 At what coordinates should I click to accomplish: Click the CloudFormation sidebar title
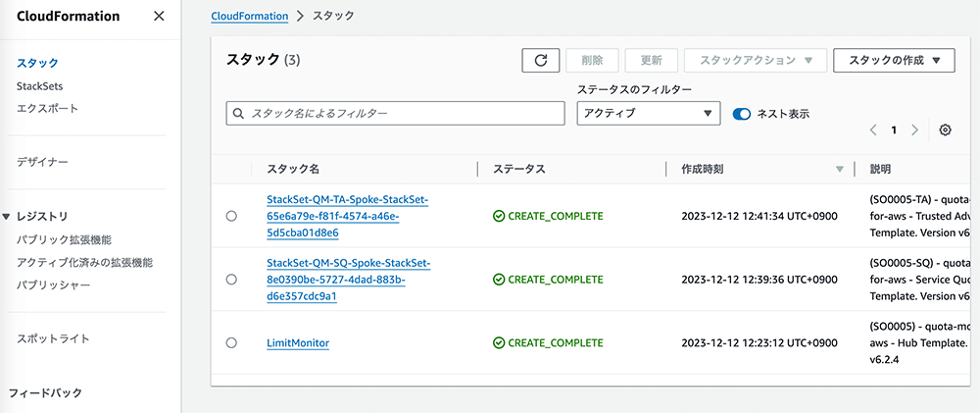coord(69,17)
